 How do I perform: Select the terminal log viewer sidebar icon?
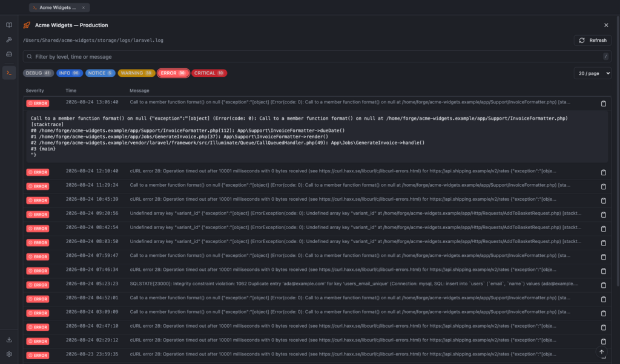(8, 73)
